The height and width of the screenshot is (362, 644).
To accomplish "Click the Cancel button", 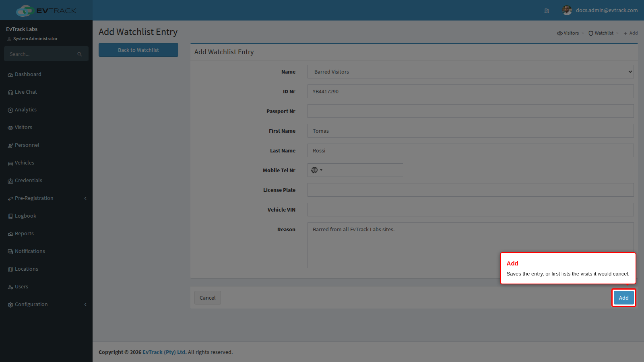I will pos(208,298).
